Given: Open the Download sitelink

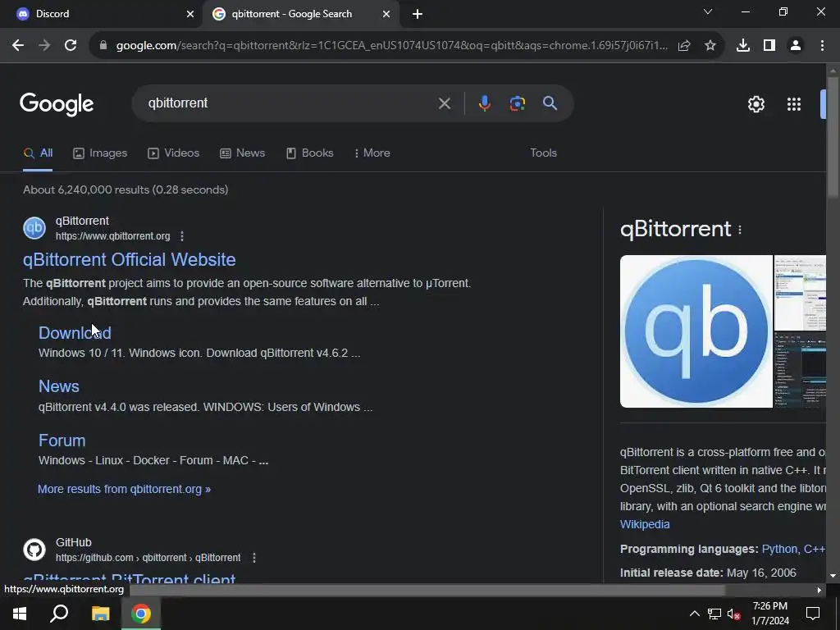Looking at the screenshot, I should click(x=75, y=333).
